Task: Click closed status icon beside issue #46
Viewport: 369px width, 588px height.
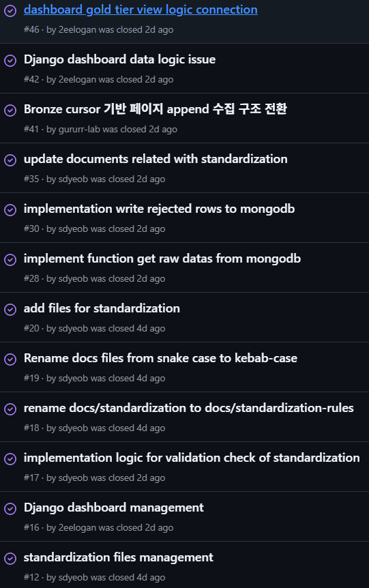Action: pos(10,10)
